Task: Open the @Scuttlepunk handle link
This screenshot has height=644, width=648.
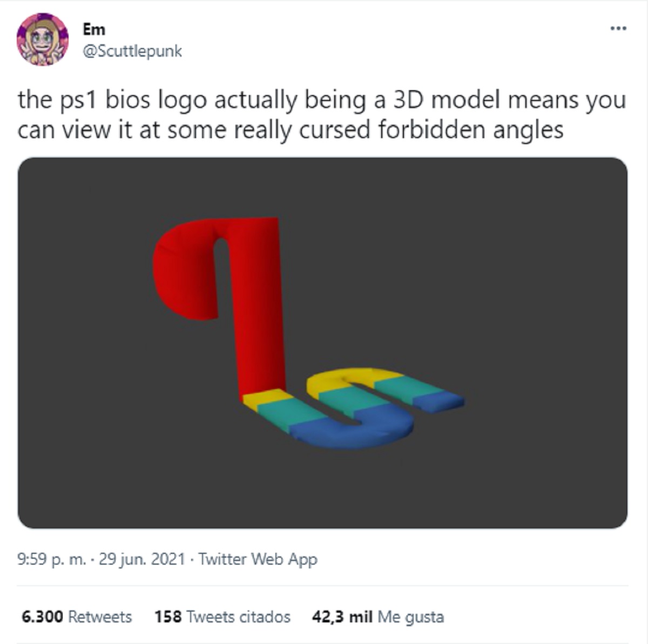Action: coord(132,51)
